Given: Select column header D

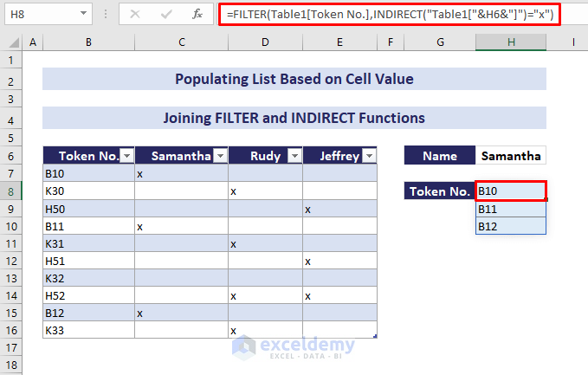Looking at the screenshot, I should click(263, 42).
